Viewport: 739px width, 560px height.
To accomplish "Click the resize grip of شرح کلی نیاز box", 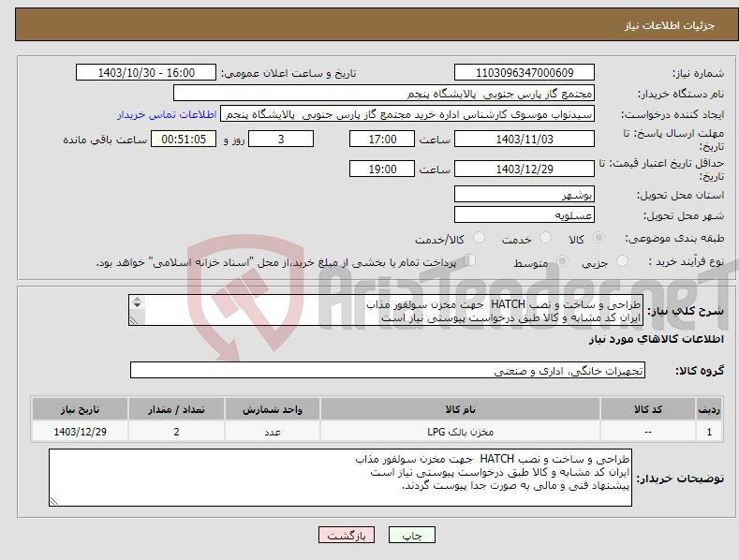I will point(134,320).
